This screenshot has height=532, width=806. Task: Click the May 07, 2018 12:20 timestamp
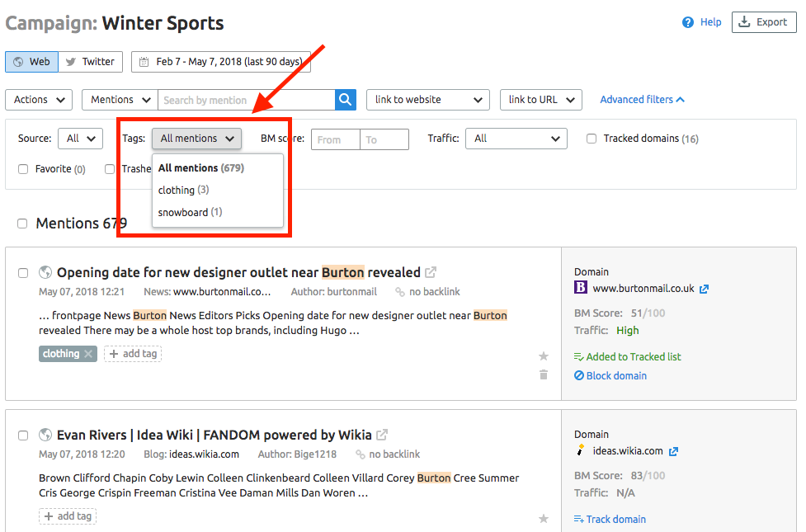(x=82, y=454)
